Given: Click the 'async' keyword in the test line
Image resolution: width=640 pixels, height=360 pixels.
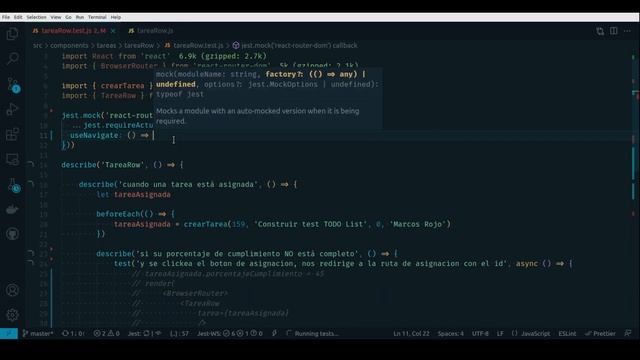Looking at the screenshot, I should pyautogui.click(x=527, y=264).
